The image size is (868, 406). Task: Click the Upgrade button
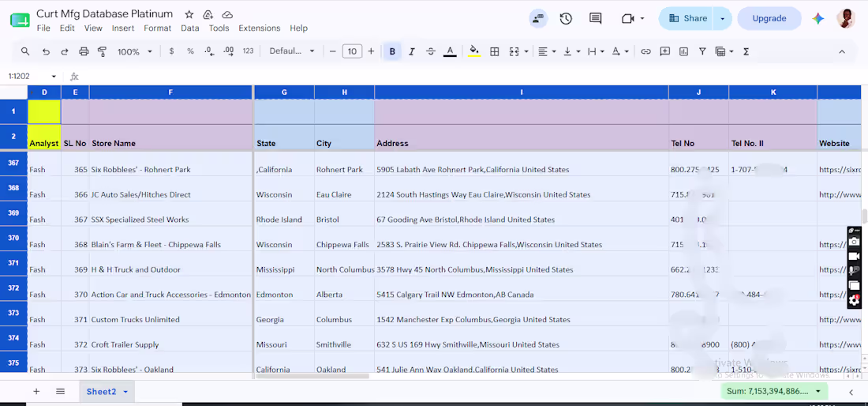coord(769,18)
